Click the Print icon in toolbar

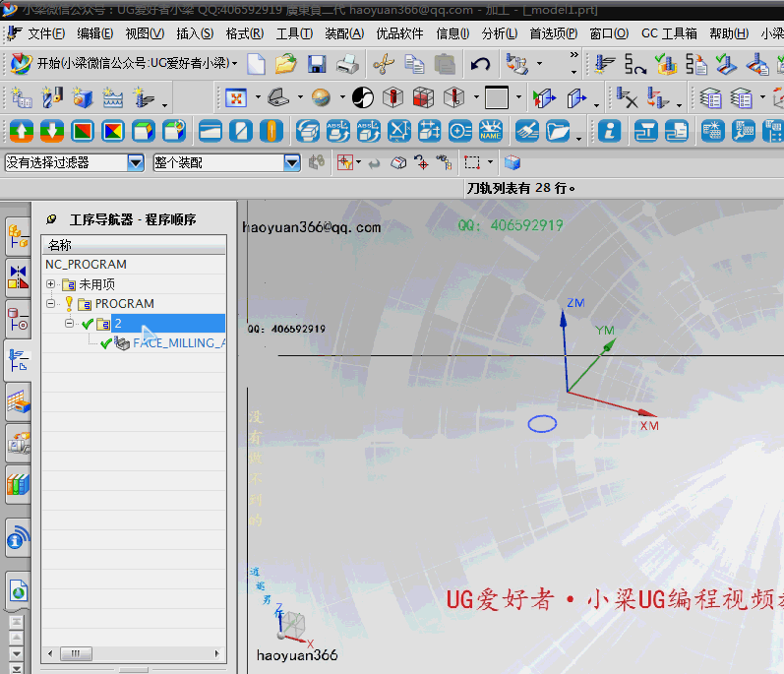pyautogui.click(x=347, y=65)
